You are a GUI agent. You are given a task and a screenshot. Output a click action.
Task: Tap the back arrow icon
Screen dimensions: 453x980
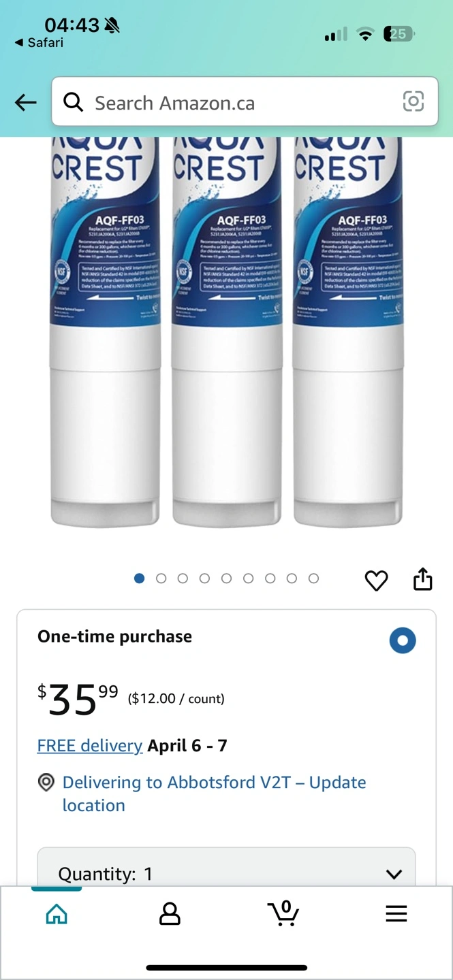26,103
